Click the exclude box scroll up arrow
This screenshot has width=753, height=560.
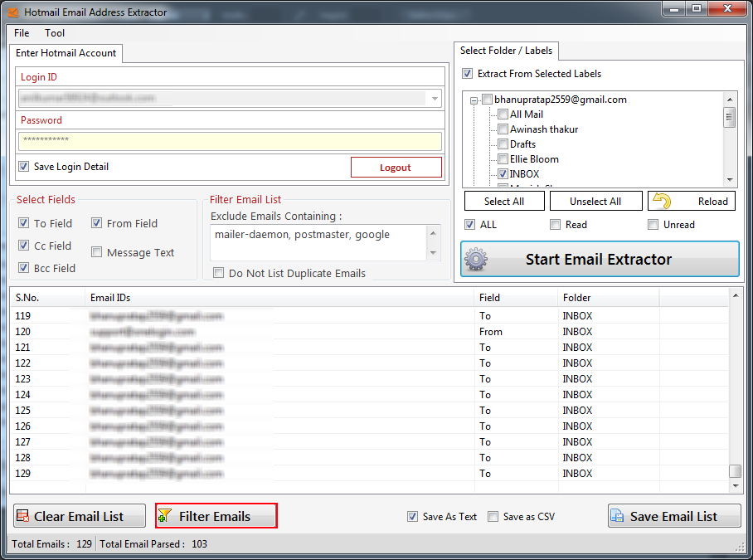coord(433,233)
